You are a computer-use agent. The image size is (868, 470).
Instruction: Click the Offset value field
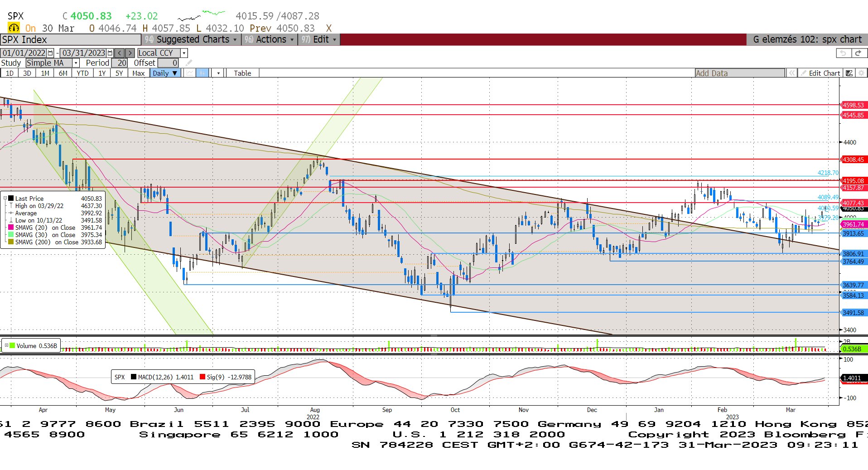168,63
